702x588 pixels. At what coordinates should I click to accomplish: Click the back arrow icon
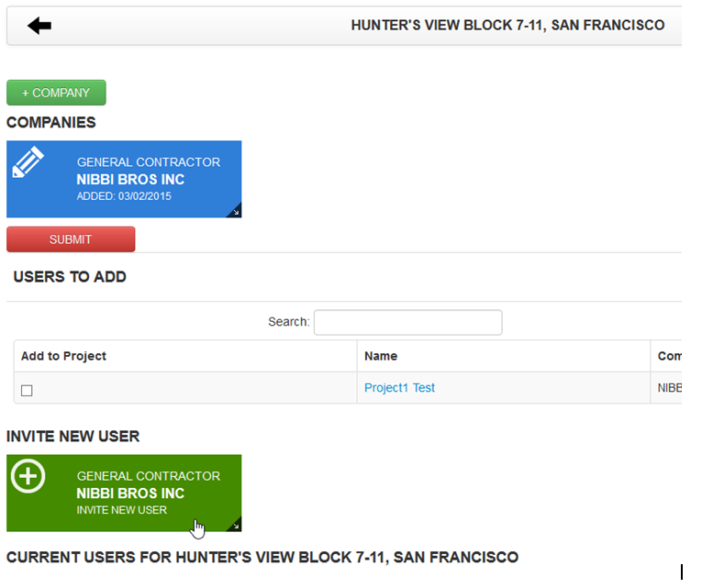tap(39, 26)
